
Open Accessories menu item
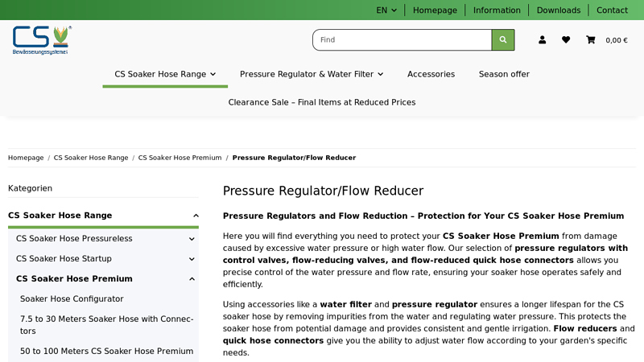[431, 74]
